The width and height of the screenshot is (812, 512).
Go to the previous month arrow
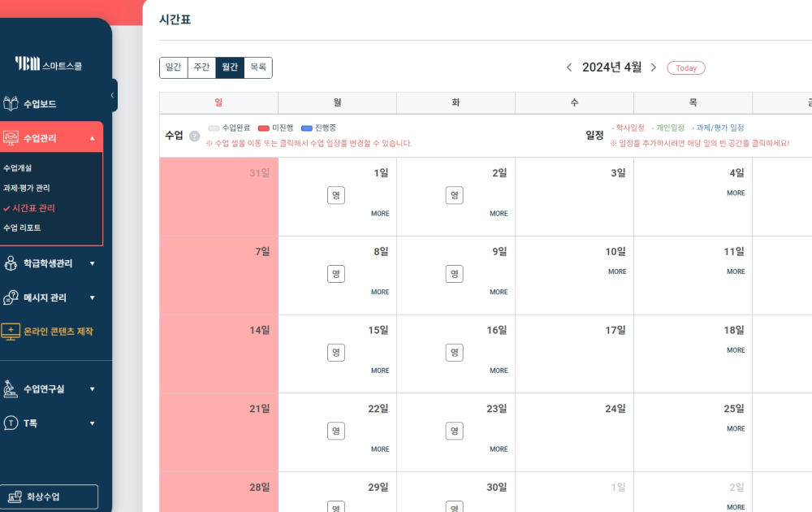(x=569, y=67)
